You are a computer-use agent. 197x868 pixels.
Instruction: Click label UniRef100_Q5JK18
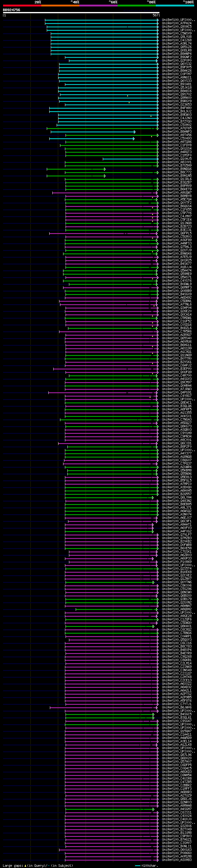[x=177, y=88]
